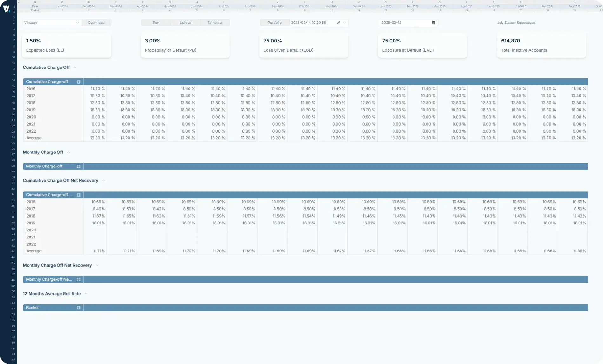
Task: Open the chevron next to the portfolio timestamp
Action: pos(344,23)
